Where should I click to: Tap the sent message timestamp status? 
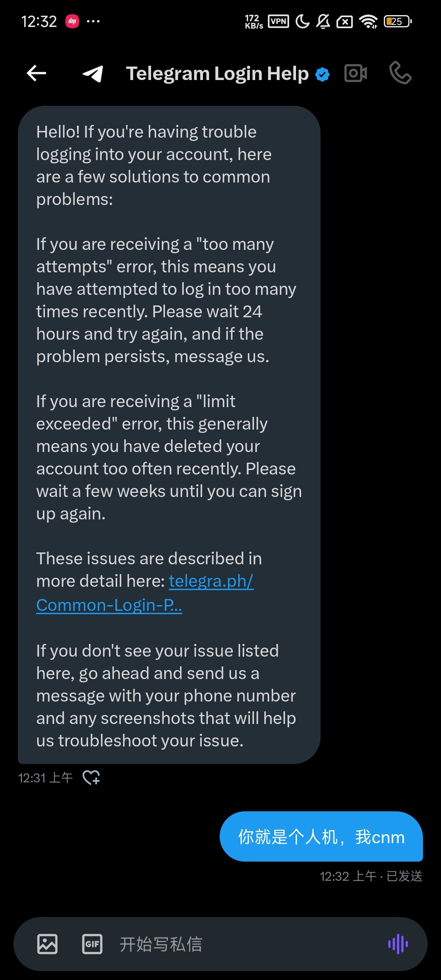click(371, 876)
